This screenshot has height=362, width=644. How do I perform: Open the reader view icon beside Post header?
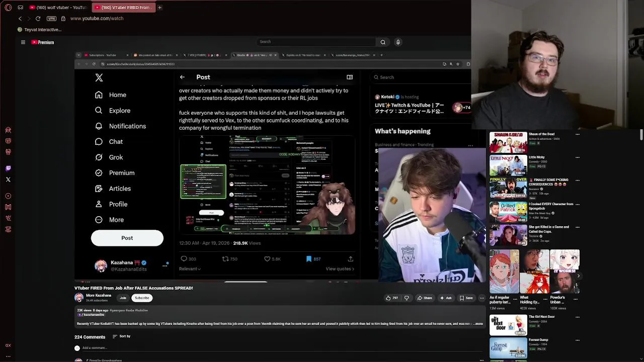[x=350, y=77]
